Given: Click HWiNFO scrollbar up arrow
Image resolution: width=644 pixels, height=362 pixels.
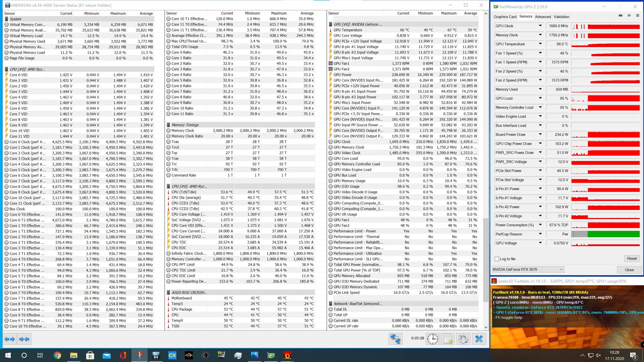Looking at the screenshot, I should 486,13.
